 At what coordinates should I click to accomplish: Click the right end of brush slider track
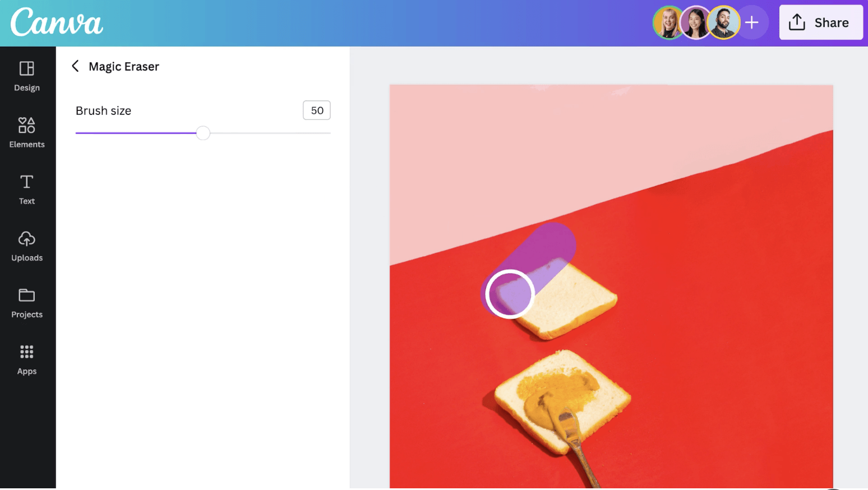pos(330,133)
